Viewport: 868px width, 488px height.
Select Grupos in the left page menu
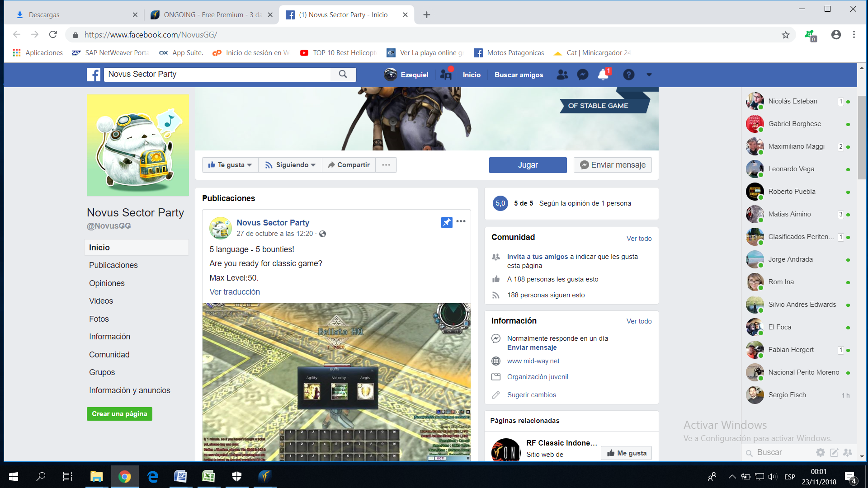(x=102, y=372)
